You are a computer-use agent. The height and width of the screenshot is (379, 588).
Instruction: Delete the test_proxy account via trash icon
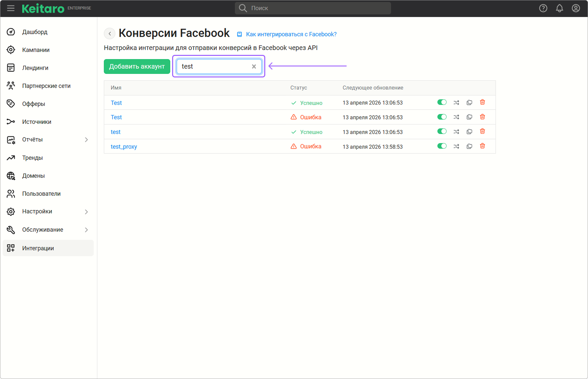pyautogui.click(x=482, y=146)
